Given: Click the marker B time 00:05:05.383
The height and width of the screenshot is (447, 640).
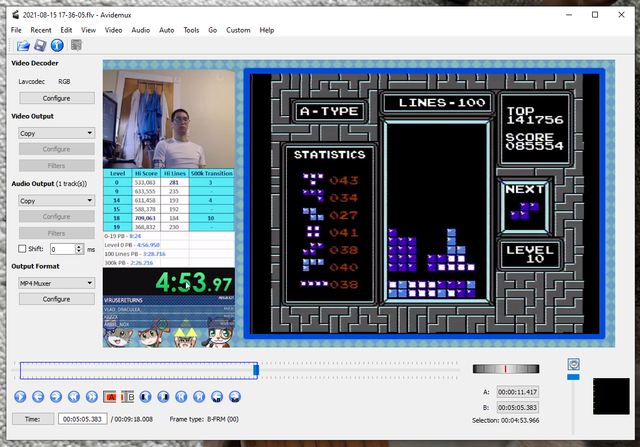Looking at the screenshot, I should (517, 407).
